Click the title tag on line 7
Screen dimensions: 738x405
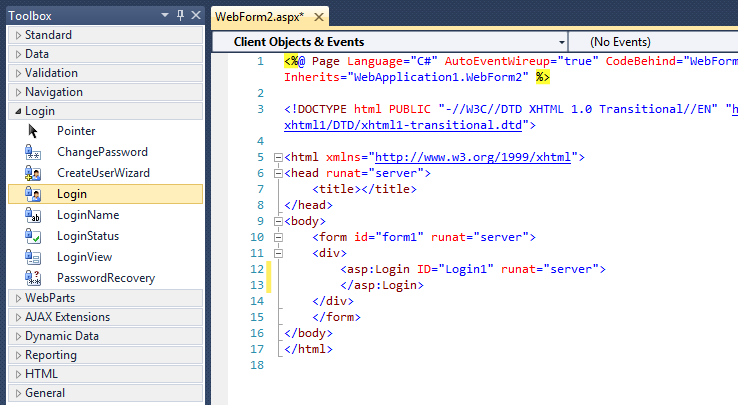[364, 189]
